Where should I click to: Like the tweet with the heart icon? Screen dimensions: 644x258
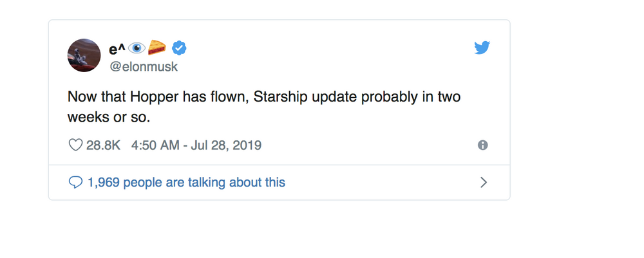tap(75, 145)
